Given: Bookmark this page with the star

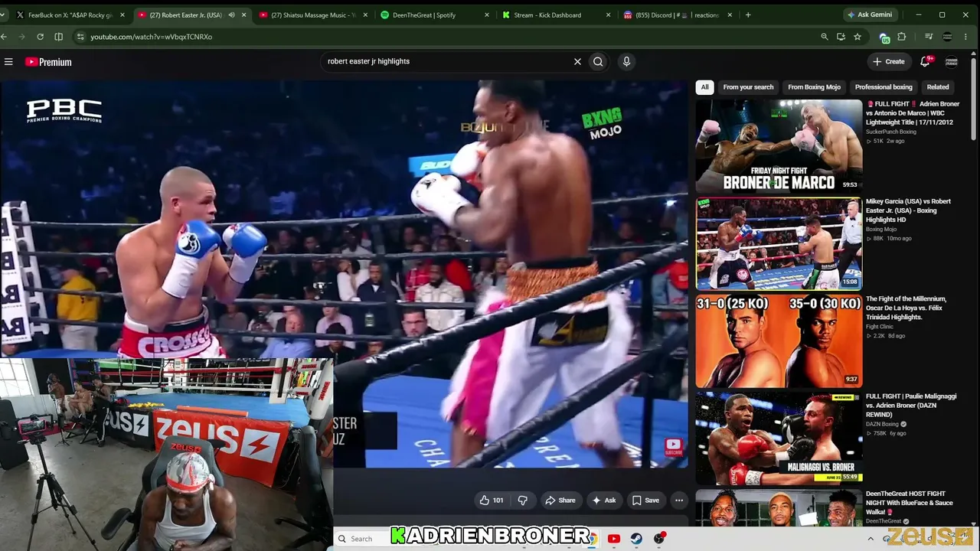Looking at the screenshot, I should pyautogui.click(x=857, y=37).
